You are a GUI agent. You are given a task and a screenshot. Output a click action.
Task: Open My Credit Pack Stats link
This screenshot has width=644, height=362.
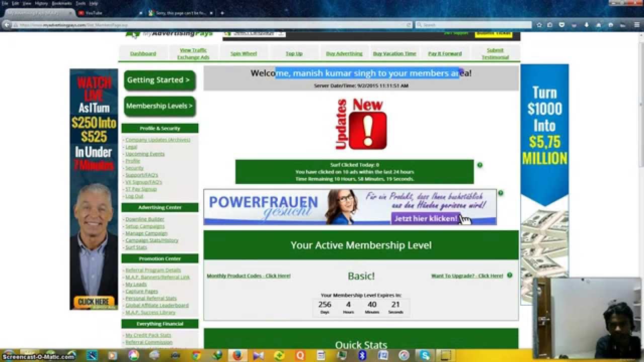[148, 335]
